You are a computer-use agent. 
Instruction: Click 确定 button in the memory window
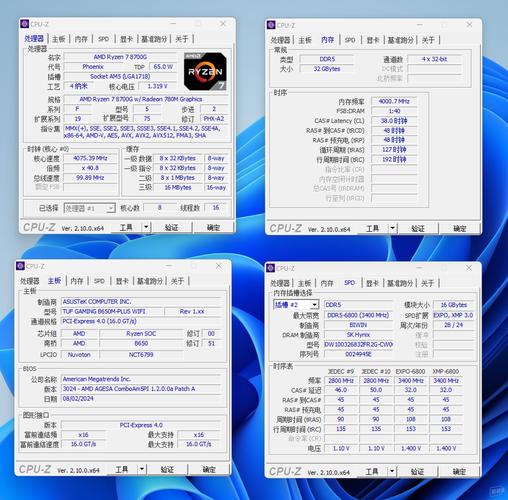pyautogui.click(x=459, y=229)
